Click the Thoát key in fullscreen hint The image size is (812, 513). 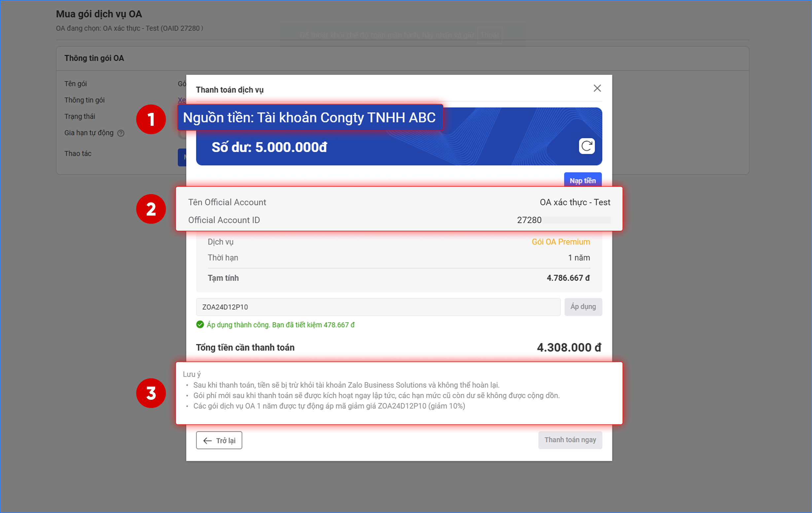(490, 35)
